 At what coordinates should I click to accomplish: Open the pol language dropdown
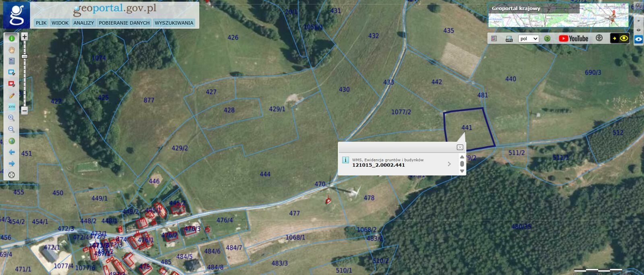point(528,39)
